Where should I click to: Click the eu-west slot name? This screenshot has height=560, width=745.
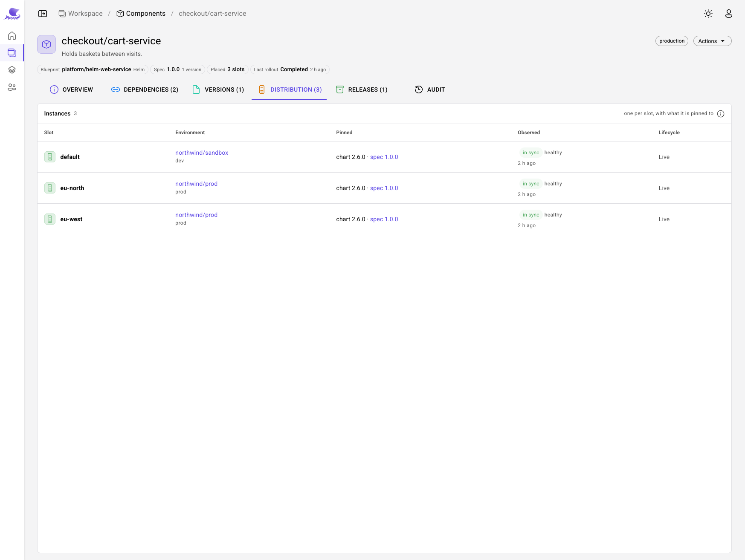(x=71, y=219)
